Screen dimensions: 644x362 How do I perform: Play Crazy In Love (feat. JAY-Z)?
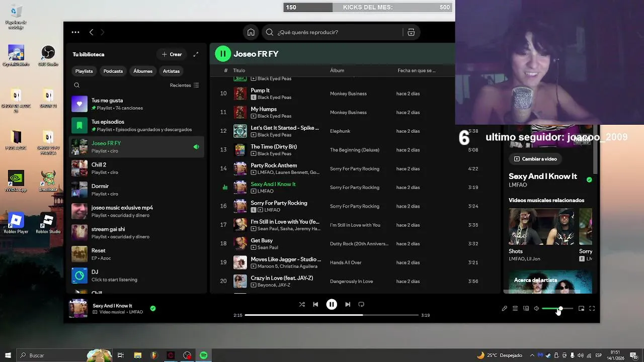pyautogui.click(x=282, y=278)
